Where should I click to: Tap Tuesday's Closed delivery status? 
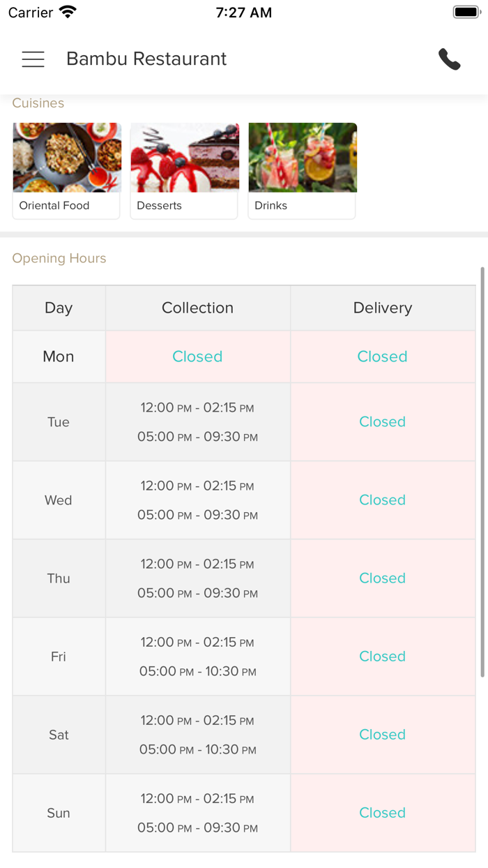click(x=382, y=421)
